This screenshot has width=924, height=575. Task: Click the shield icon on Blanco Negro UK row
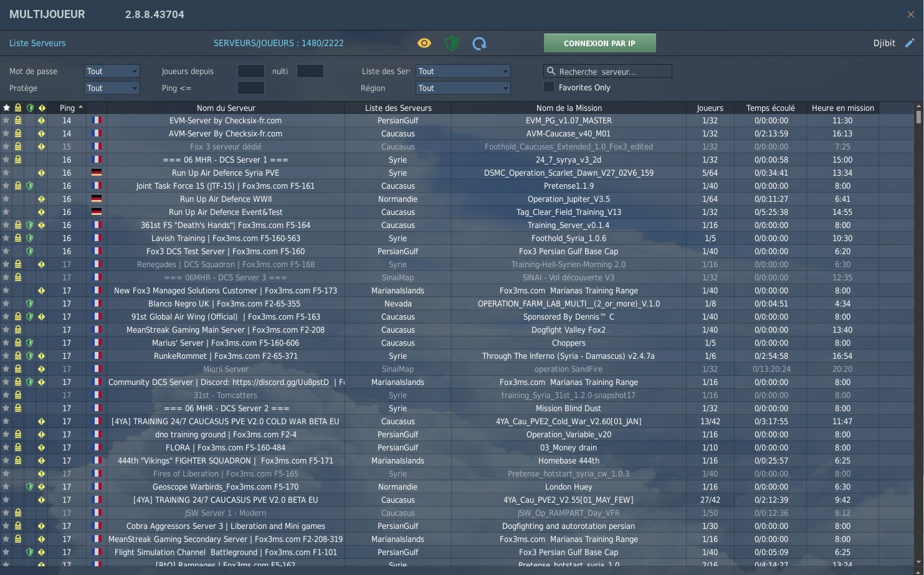(30, 303)
